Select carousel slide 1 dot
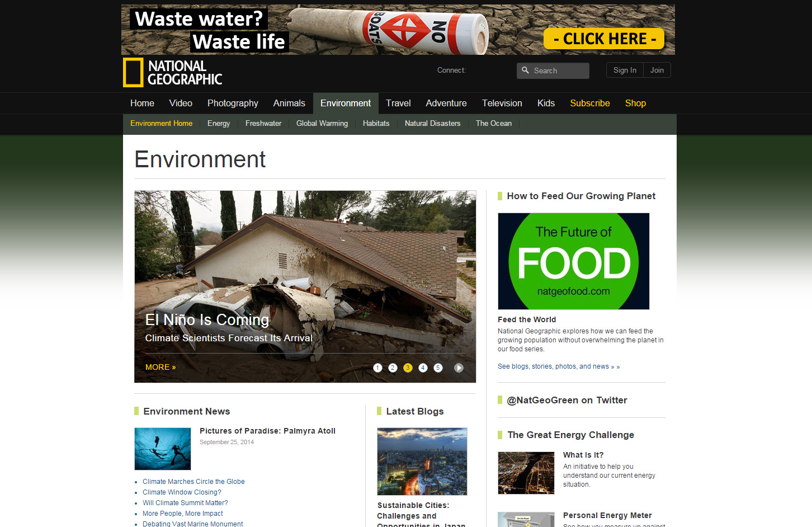This screenshot has width=812, height=527. [377, 368]
